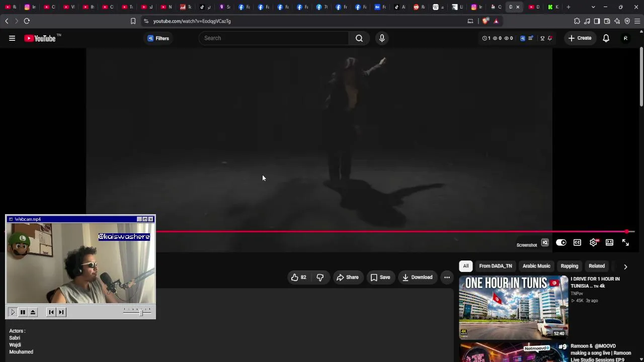The height and width of the screenshot is (362, 644).
Task: Click the browser address bar URL
Action: point(192,21)
